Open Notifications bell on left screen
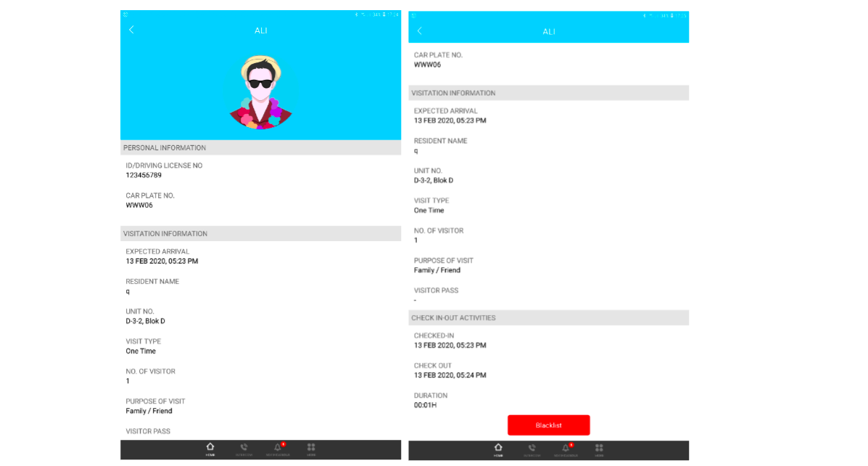The width and height of the screenshot is (868, 466). (278, 449)
